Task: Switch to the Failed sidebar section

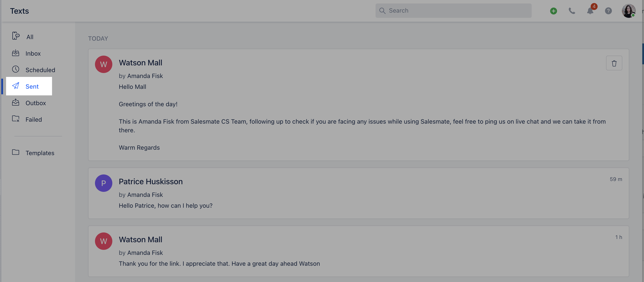Action: point(33,119)
